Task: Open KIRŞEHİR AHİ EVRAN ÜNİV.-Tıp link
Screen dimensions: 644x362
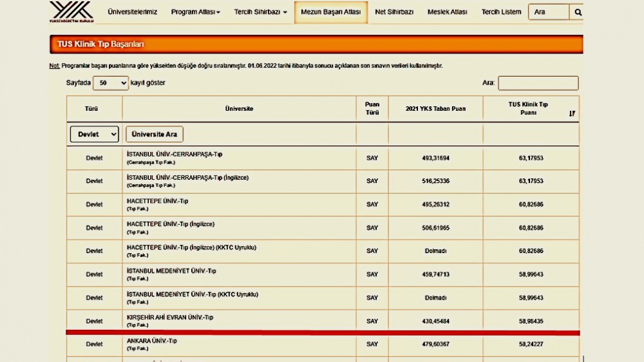Action: coord(170,318)
